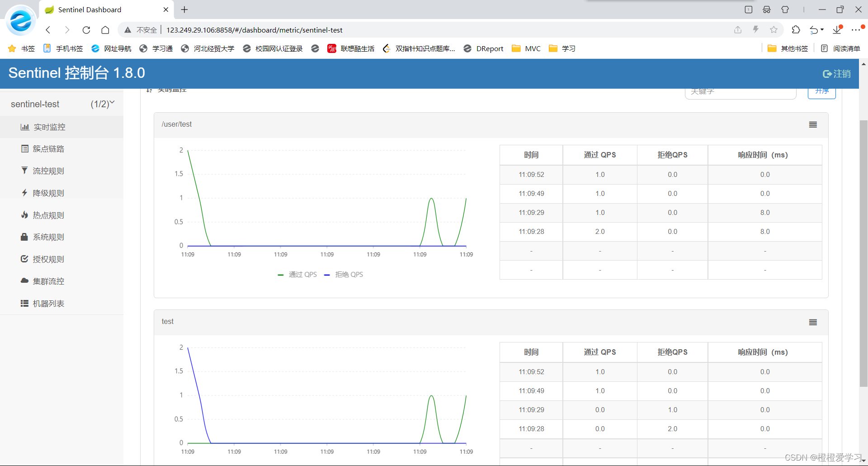Screen dimensions: 868x466
Task: Click the 机器列表 list icon in sidebar
Action: 24,303
